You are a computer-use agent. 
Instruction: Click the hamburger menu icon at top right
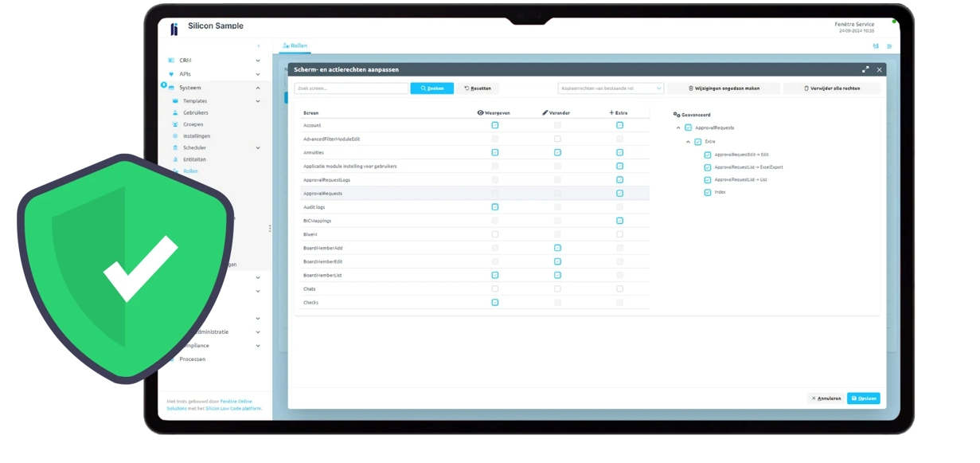[889, 46]
